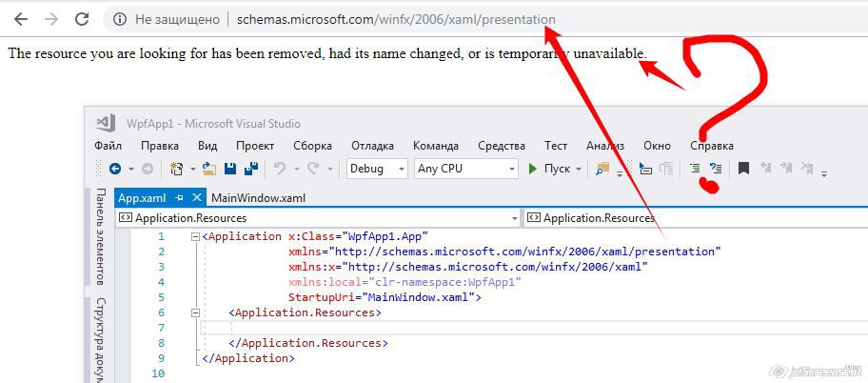This screenshot has height=383, width=868.
Task: Save the current file with floppy icon
Action: [x=230, y=169]
